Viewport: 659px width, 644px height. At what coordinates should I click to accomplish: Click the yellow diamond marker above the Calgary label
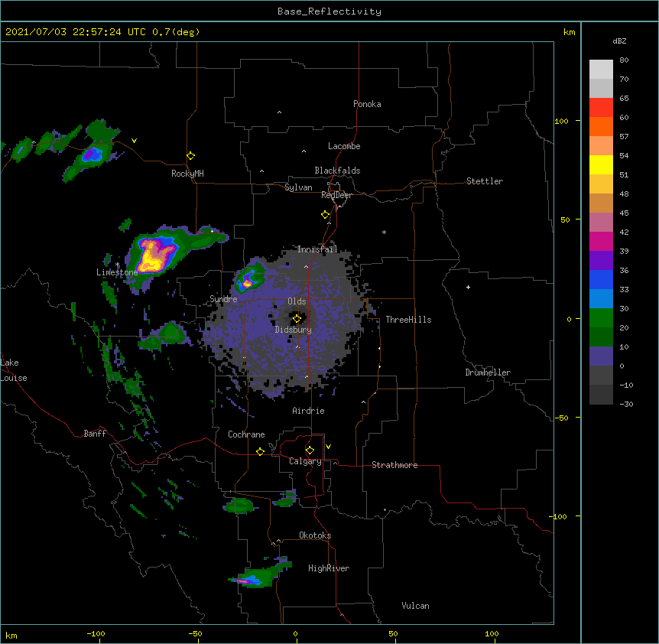(310, 450)
